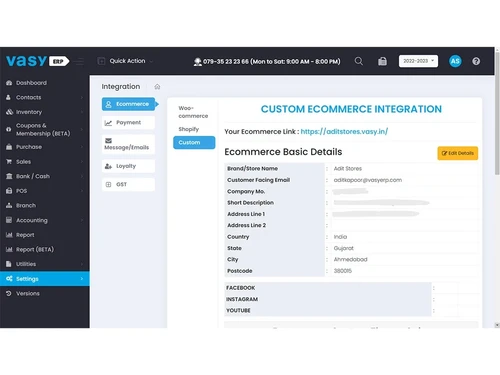Image resolution: width=500 pixels, height=375 pixels.
Task: Click the Settings gears icon
Action: (x=9, y=279)
